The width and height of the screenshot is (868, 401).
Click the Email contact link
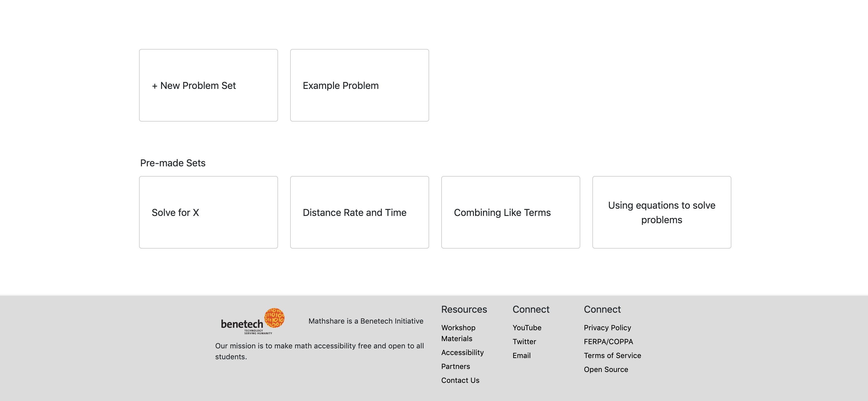tap(521, 355)
